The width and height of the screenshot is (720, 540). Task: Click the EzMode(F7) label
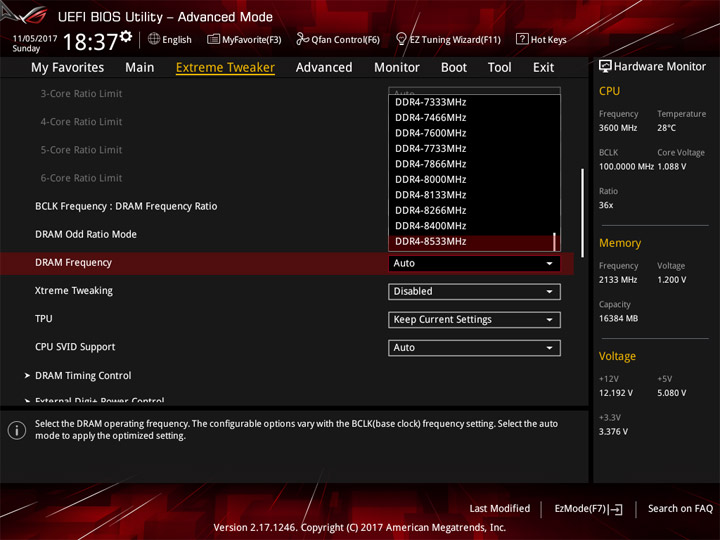[580, 508]
